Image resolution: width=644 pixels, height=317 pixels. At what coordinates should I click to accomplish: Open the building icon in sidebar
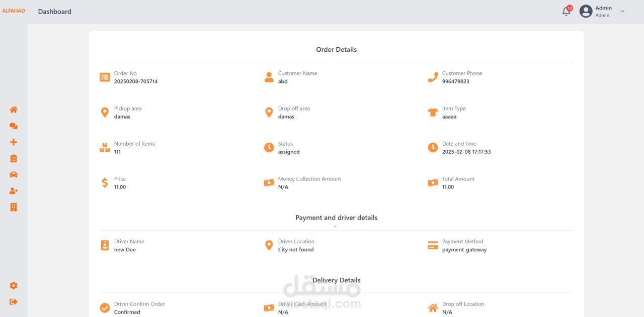tap(14, 207)
